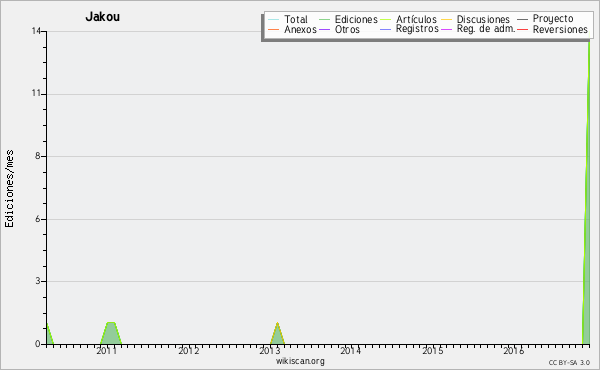
Task: Click the 2016 x-axis label
Action: [x=514, y=350]
